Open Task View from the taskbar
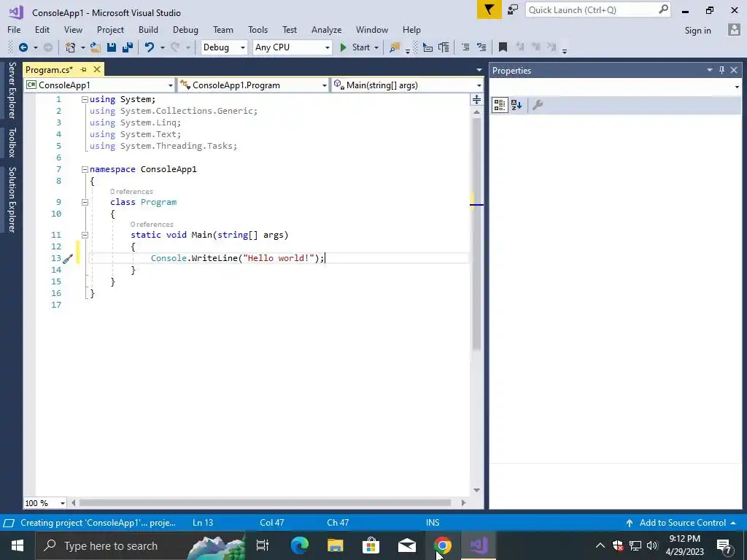Screen dimensions: 747x560 (x=263, y=545)
